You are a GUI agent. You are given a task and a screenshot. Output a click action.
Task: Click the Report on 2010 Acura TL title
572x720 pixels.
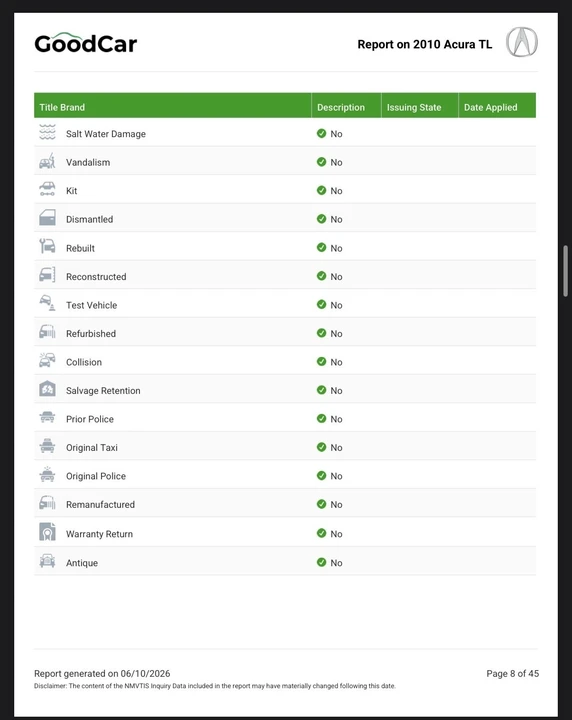(x=425, y=44)
